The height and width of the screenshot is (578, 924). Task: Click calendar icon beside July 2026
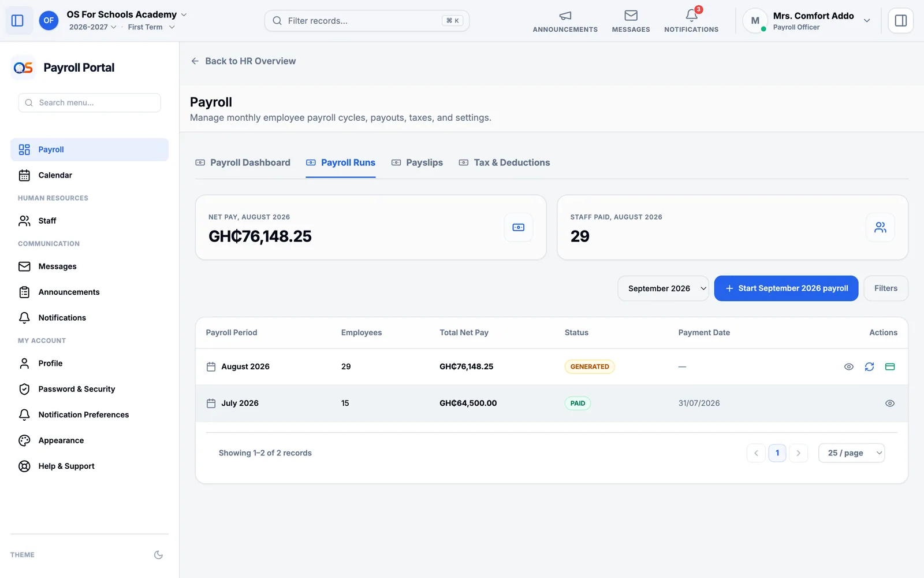pos(211,403)
